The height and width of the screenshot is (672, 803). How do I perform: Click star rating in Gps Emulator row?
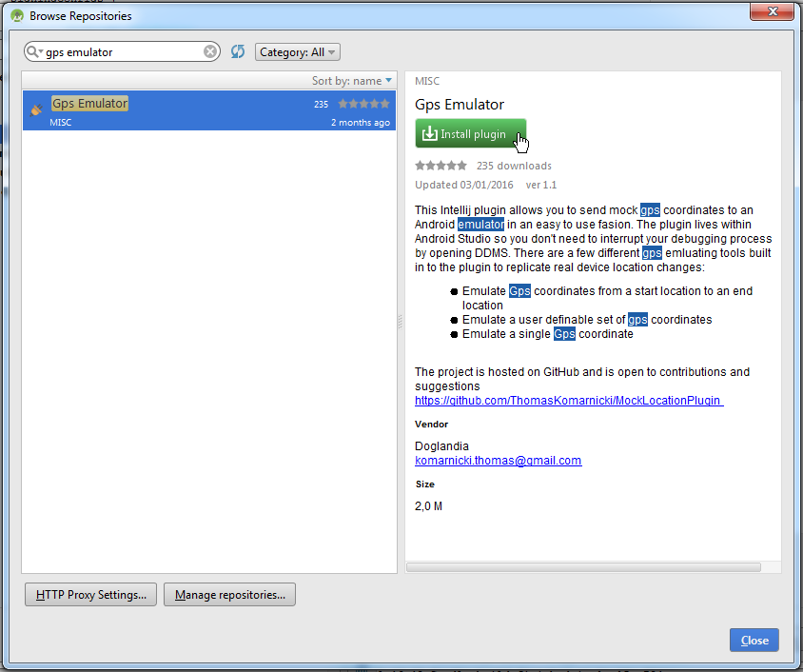pyautogui.click(x=364, y=104)
